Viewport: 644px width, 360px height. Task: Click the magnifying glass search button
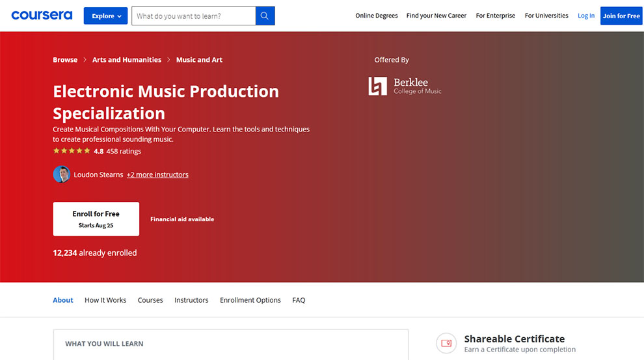tap(265, 16)
